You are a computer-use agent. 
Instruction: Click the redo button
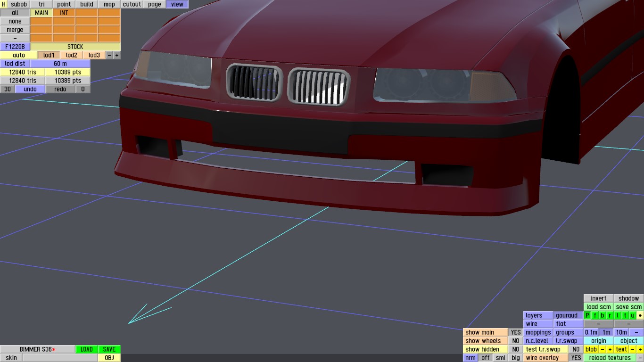[x=60, y=89]
